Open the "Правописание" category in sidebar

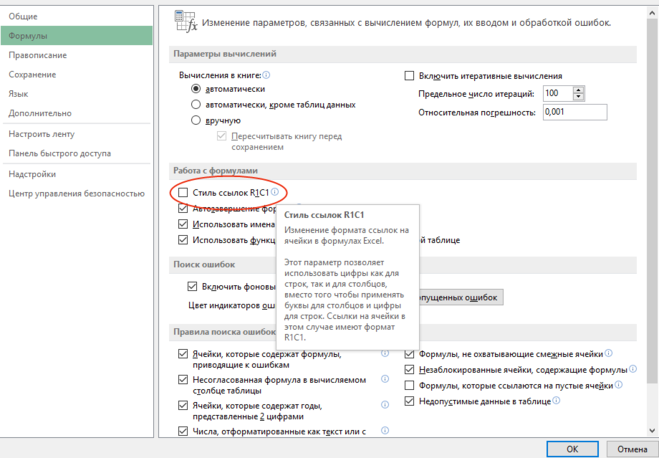pyautogui.click(x=38, y=55)
